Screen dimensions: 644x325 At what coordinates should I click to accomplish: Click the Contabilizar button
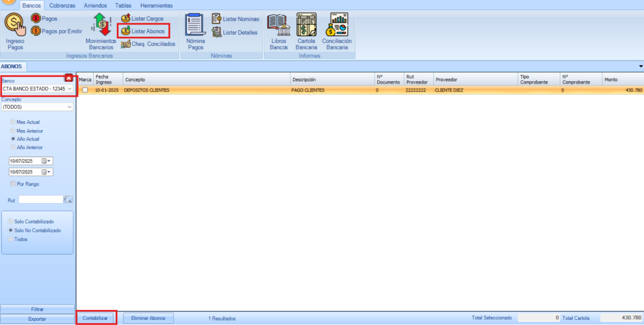(x=96, y=318)
